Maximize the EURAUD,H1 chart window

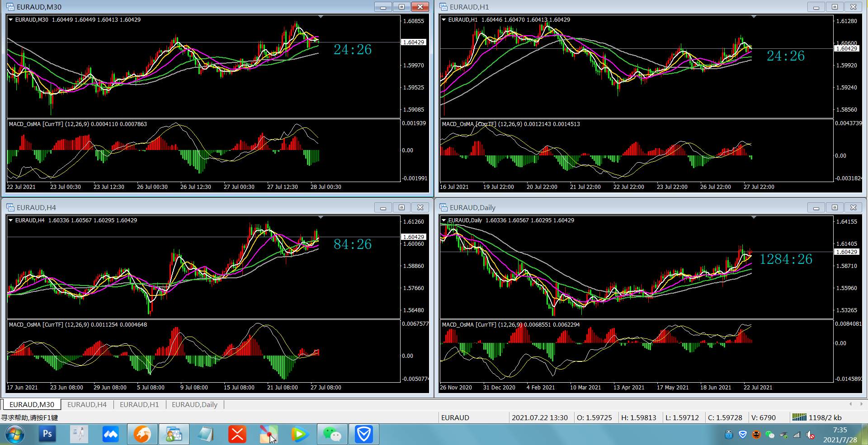tap(835, 7)
